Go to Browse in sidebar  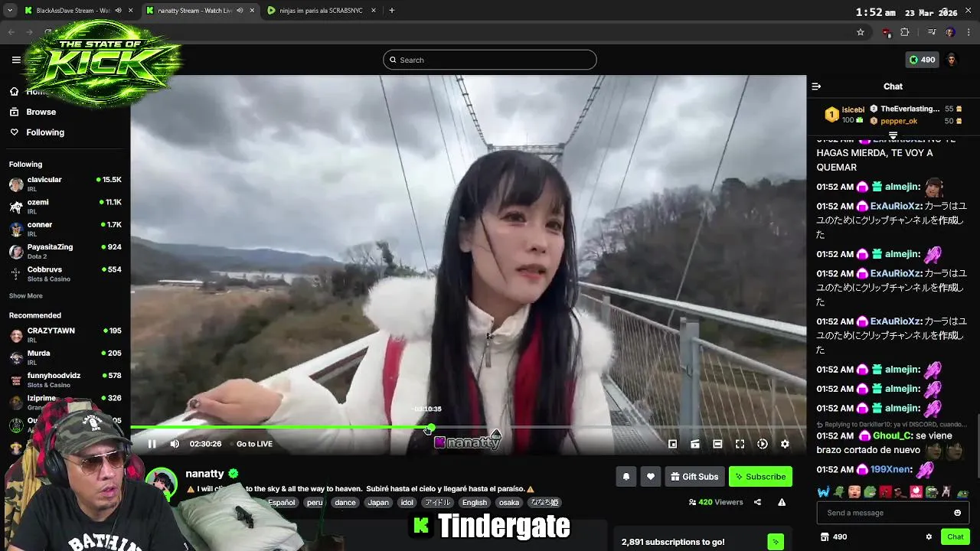(41, 112)
